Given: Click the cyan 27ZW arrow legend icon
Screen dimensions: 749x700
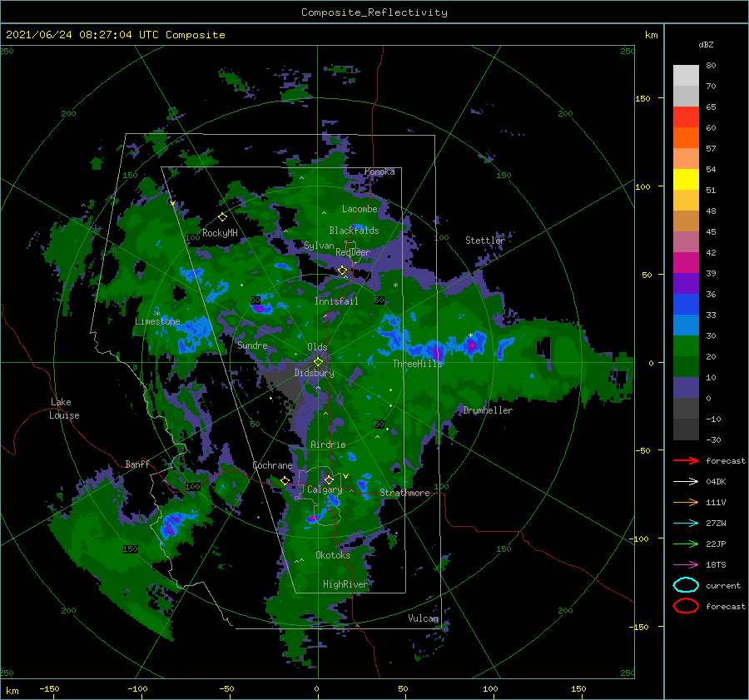Looking at the screenshot, I should tap(686, 524).
